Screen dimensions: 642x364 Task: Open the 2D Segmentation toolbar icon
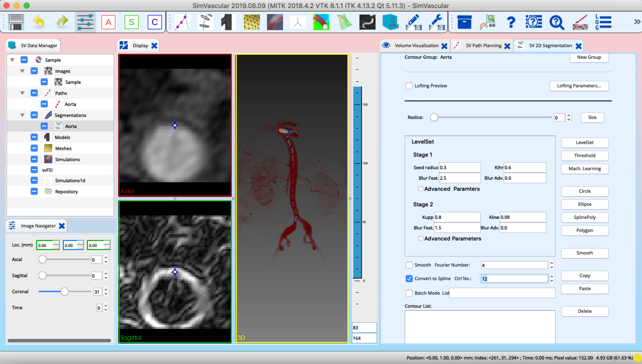point(205,22)
